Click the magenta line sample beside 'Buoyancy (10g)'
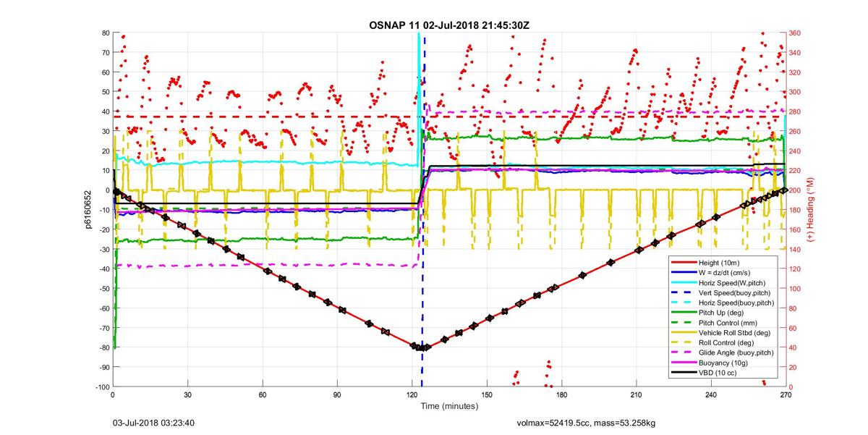 click(684, 362)
